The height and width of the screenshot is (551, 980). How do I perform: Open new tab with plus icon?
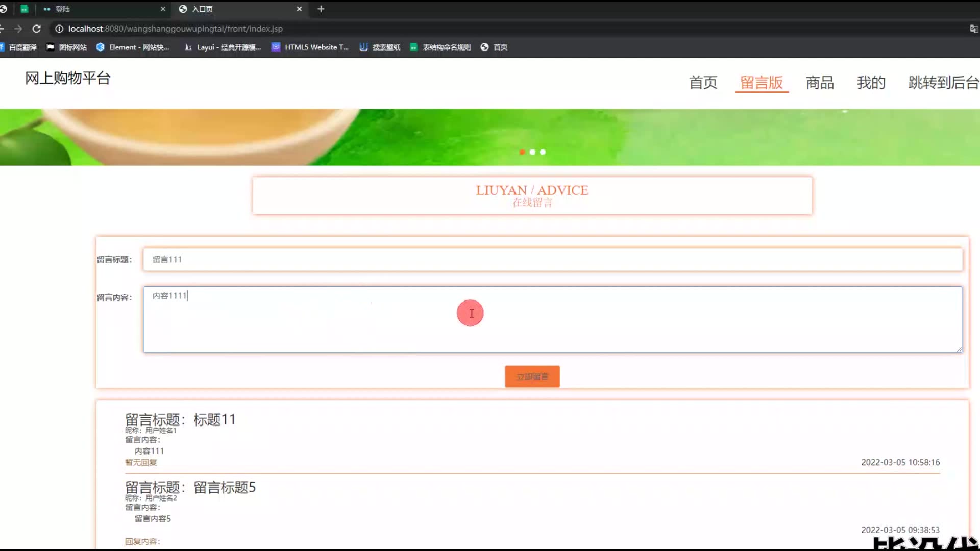pos(321,9)
